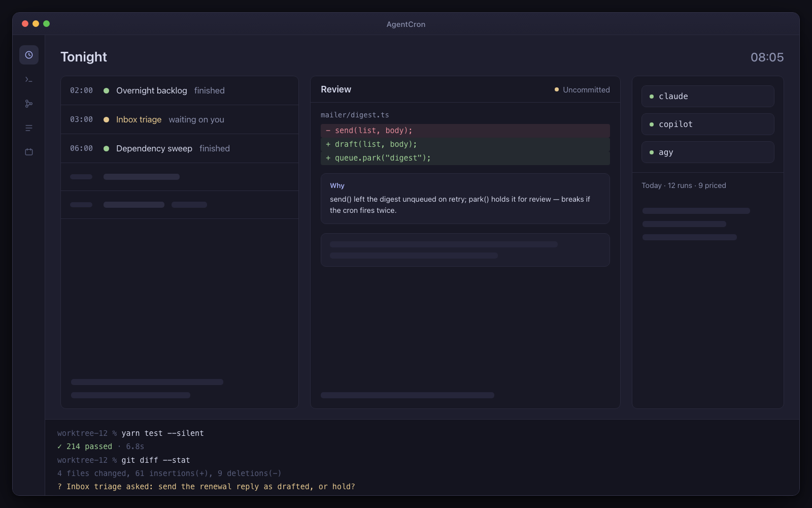Click the Review panel title

pos(336,89)
